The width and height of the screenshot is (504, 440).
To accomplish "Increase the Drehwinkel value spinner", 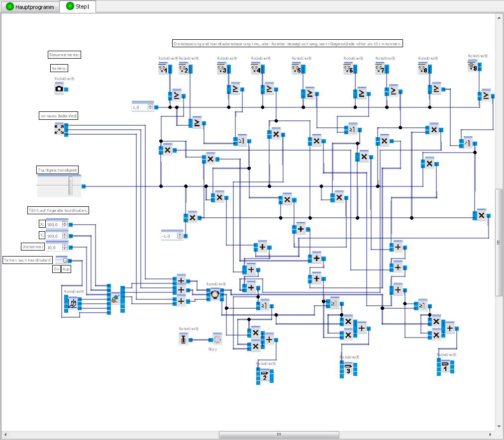I will (65, 245).
